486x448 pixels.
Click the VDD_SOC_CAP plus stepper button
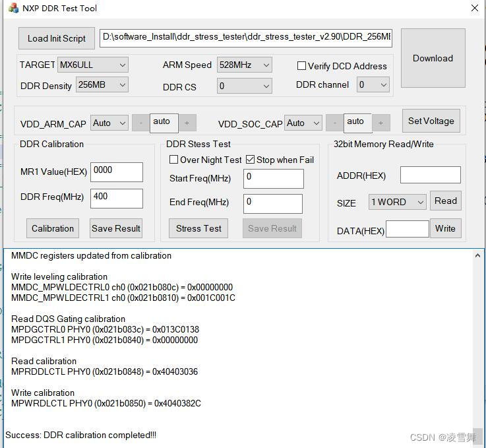pyautogui.click(x=381, y=123)
